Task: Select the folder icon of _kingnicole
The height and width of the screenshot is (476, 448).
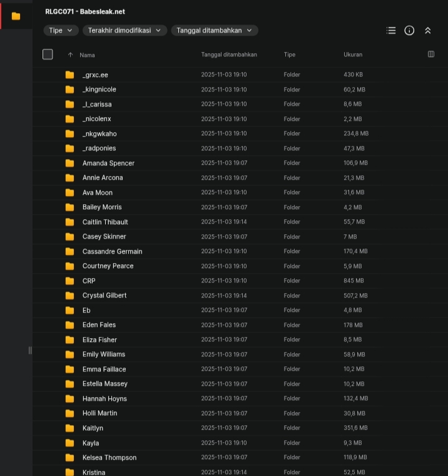Action: point(69,89)
